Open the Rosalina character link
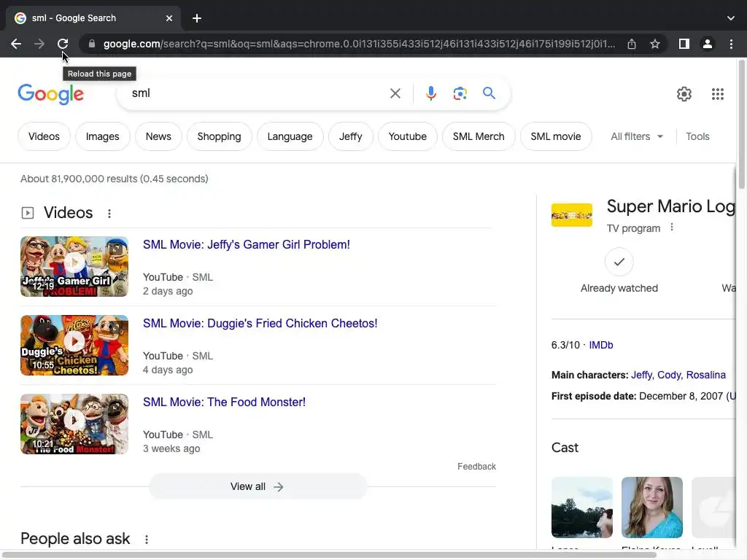The image size is (747, 560). pyautogui.click(x=705, y=375)
